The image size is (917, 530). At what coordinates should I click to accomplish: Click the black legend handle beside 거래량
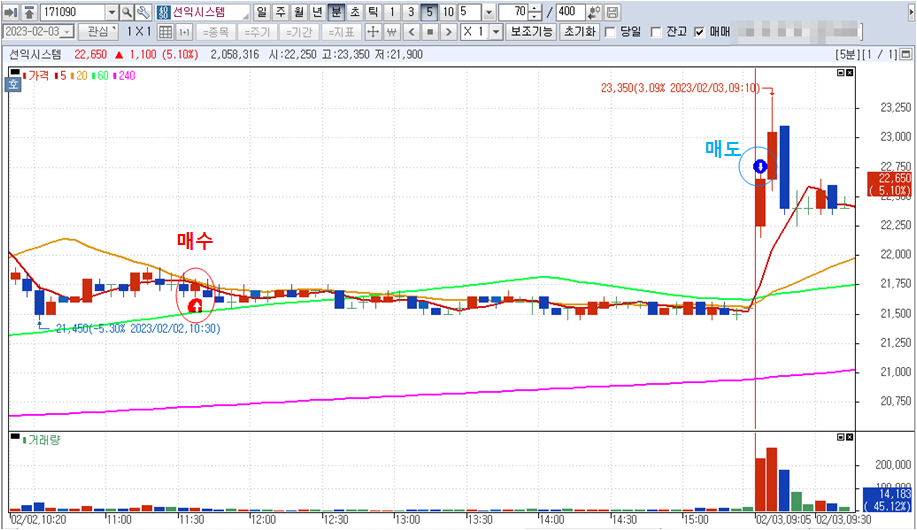pyautogui.click(x=15, y=436)
